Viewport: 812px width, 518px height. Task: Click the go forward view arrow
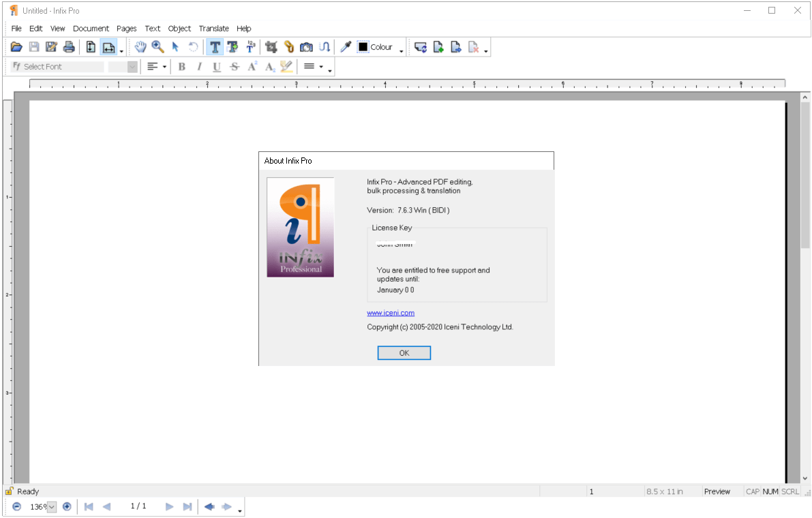tap(227, 506)
